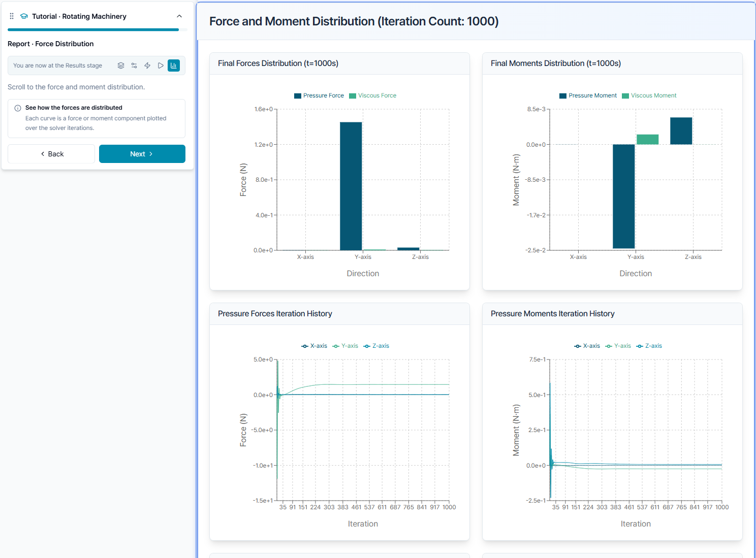Screen dimensions: 756x558
Task: Collapse the Tutorial Rotating Machinery panel
Action: 179,16
